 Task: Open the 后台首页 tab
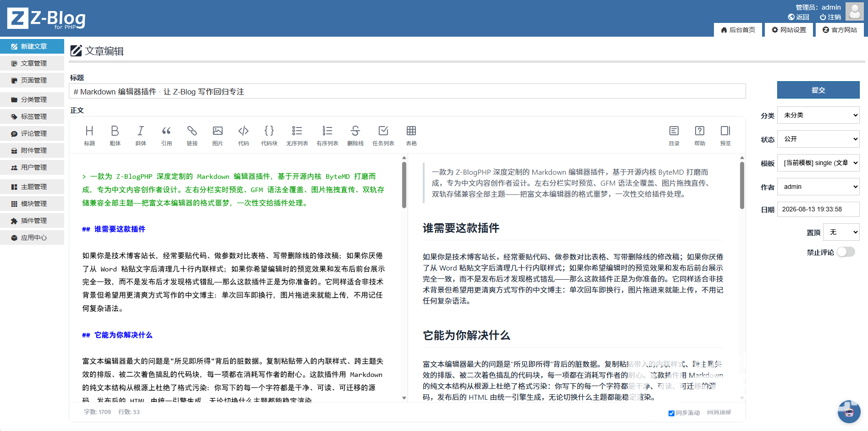(738, 30)
